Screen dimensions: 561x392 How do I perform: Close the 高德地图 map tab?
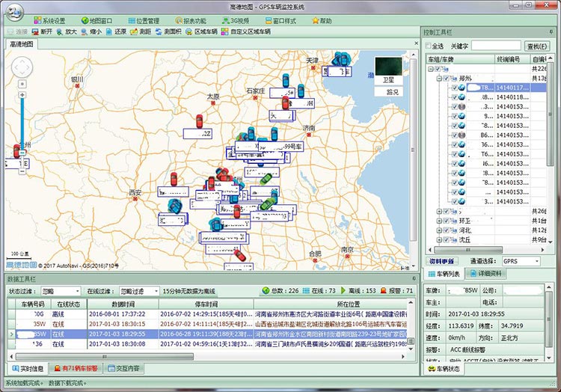416,43
